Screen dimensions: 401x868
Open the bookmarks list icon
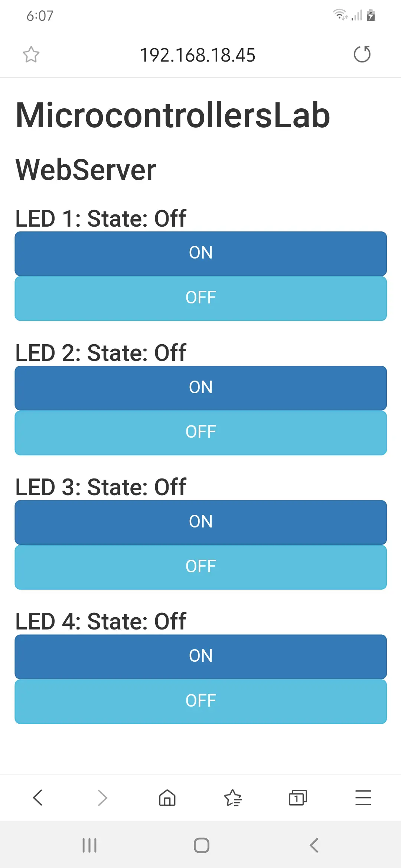(x=233, y=798)
